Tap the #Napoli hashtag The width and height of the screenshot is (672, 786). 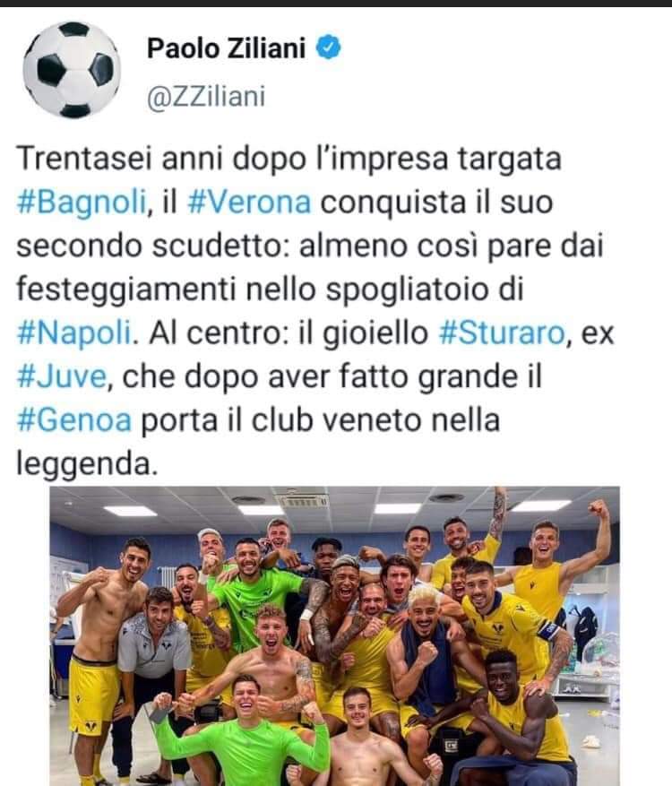[75, 333]
